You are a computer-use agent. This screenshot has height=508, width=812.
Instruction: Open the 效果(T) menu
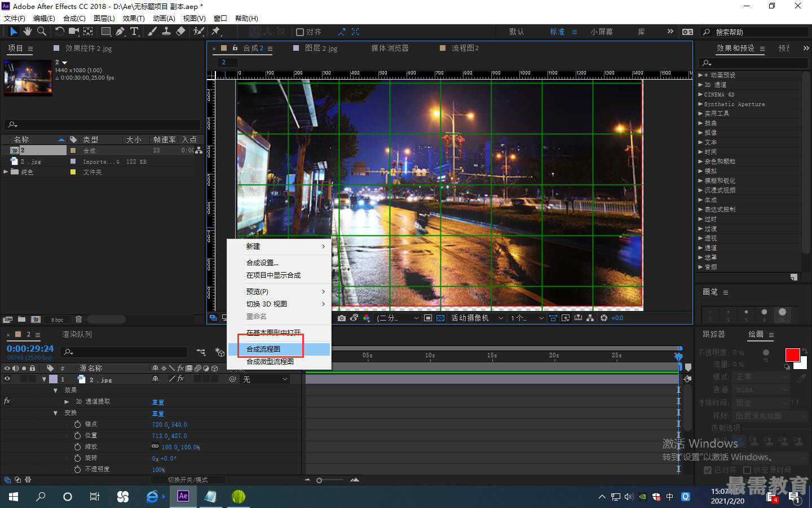134,18
